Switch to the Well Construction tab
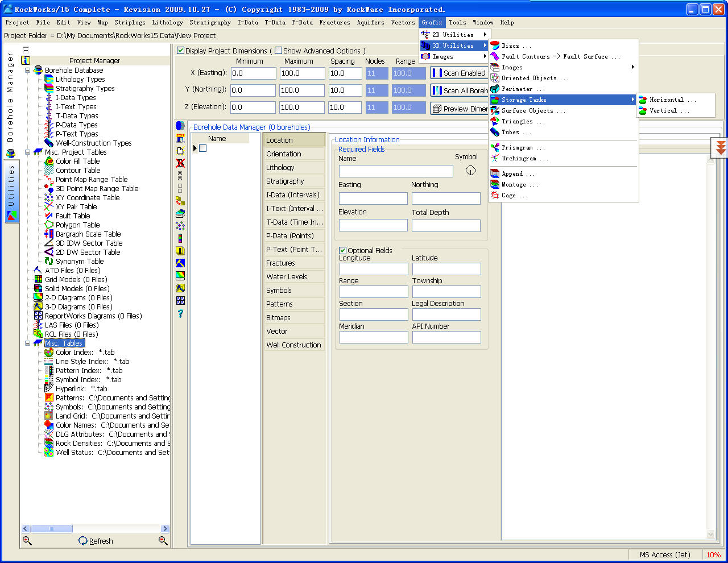Screen dimensions: 728x563 [x=294, y=345]
